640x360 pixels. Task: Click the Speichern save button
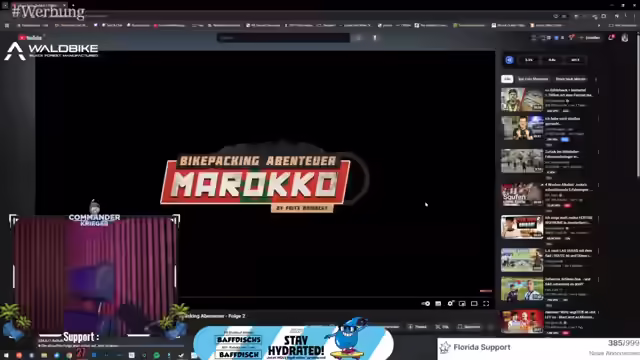click(469, 327)
